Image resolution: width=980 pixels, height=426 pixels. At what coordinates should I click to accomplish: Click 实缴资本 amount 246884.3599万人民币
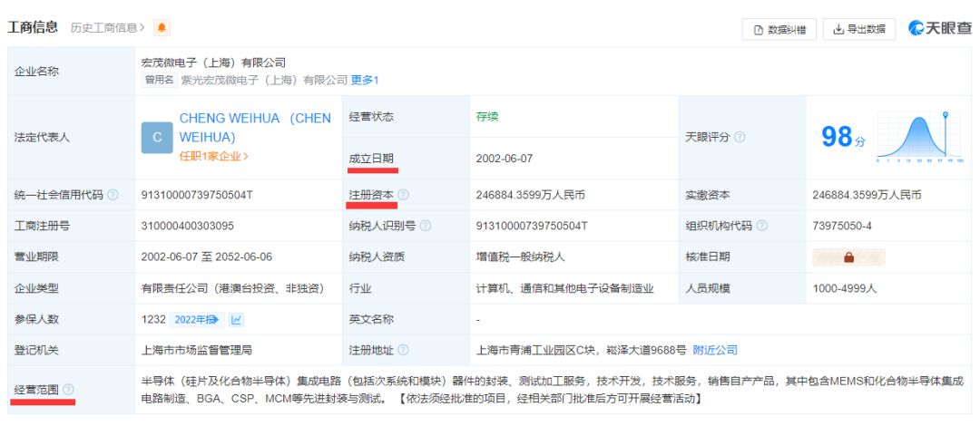tap(867, 194)
